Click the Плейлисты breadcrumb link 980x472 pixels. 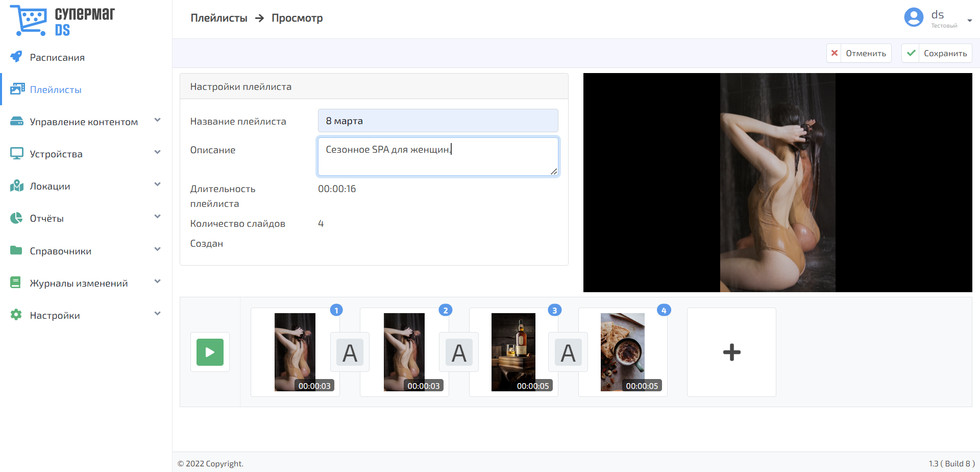click(218, 18)
